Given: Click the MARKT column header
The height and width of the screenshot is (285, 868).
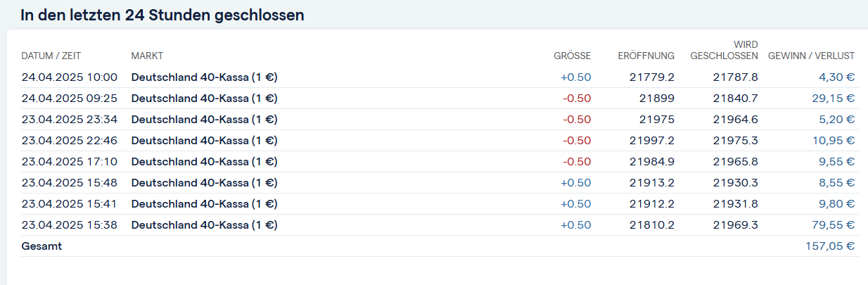Looking at the screenshot, I should (147, 56).
